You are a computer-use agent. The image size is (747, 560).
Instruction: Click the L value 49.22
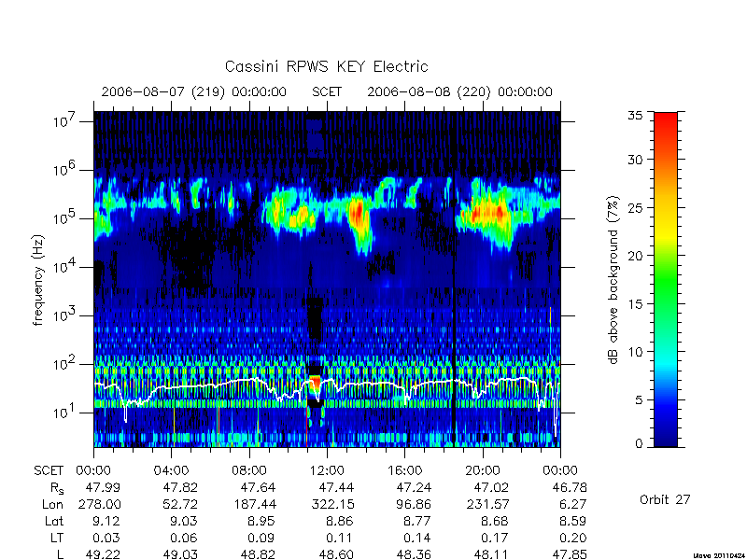103,554
